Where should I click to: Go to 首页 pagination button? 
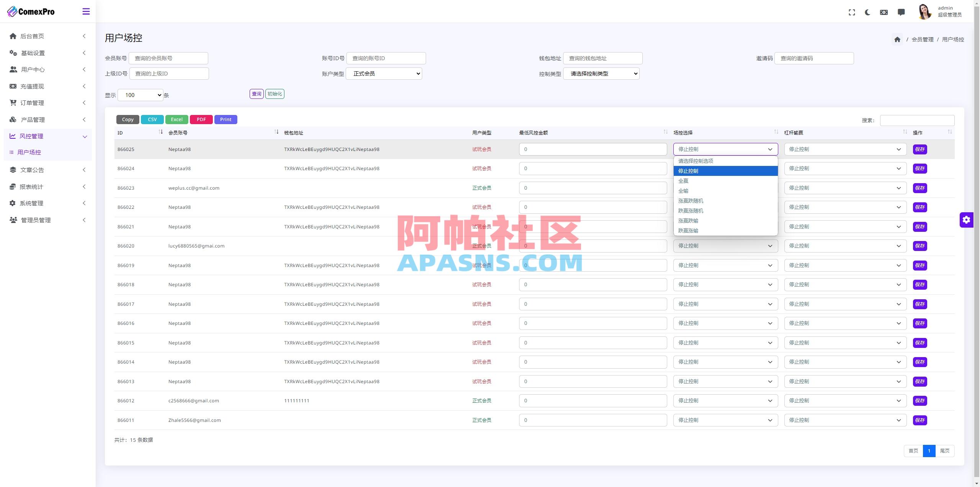(913, 451)
